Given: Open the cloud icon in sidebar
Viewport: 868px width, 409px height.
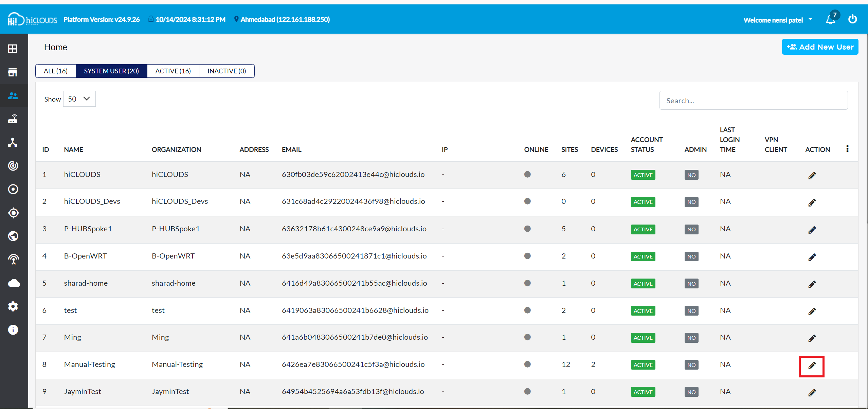Looking at the screenshot, I should coord(14,283).
